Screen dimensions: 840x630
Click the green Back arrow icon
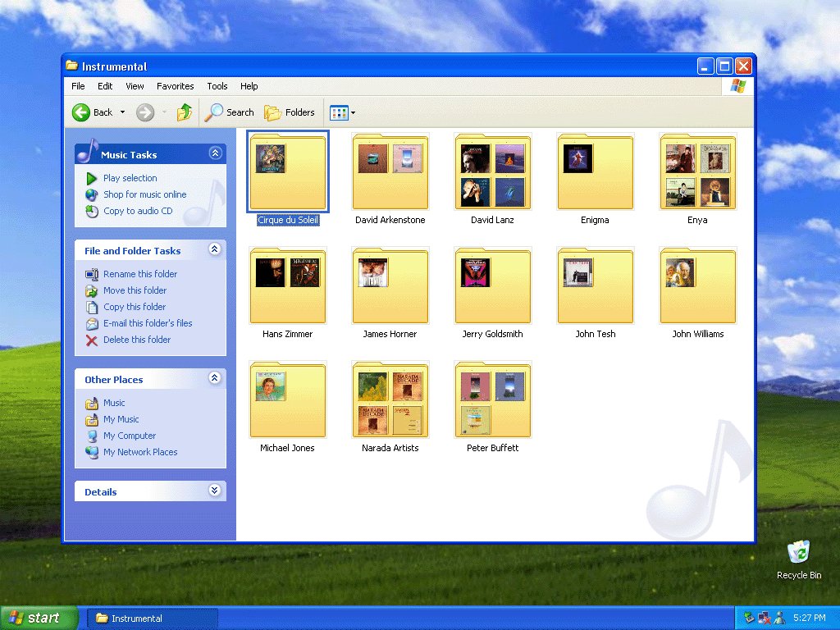[x=81, y=112]
